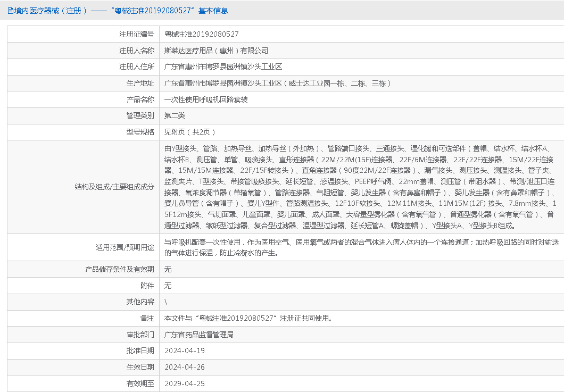Click the 附件 row label
Screen dimensions: 564x392
pos(147,286)
